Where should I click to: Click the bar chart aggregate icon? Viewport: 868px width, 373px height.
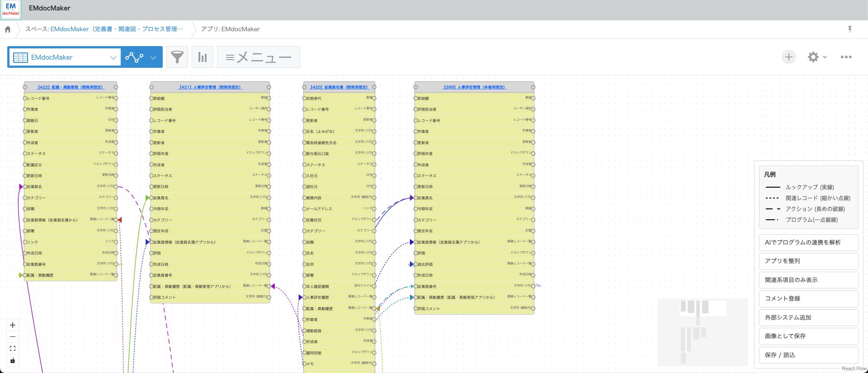pyautogui.click(x=203, y=57)
